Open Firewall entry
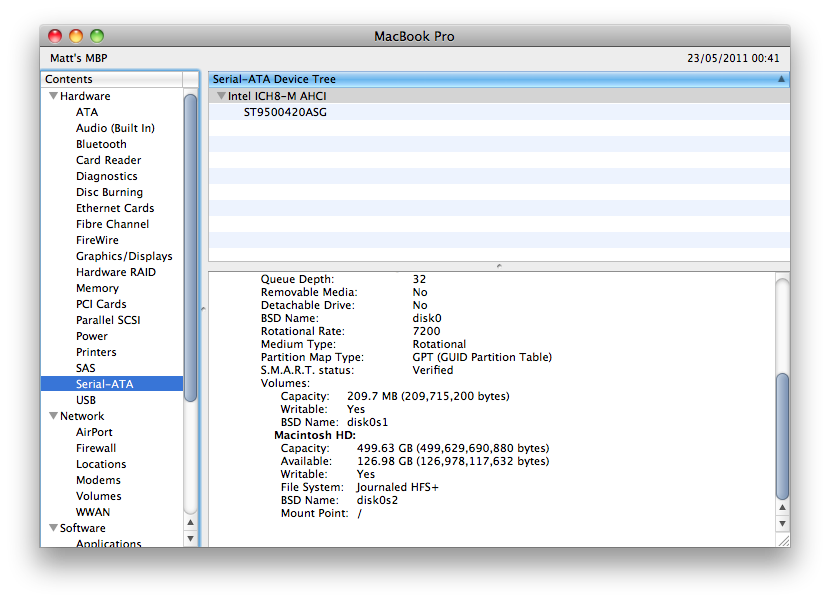 96,448
